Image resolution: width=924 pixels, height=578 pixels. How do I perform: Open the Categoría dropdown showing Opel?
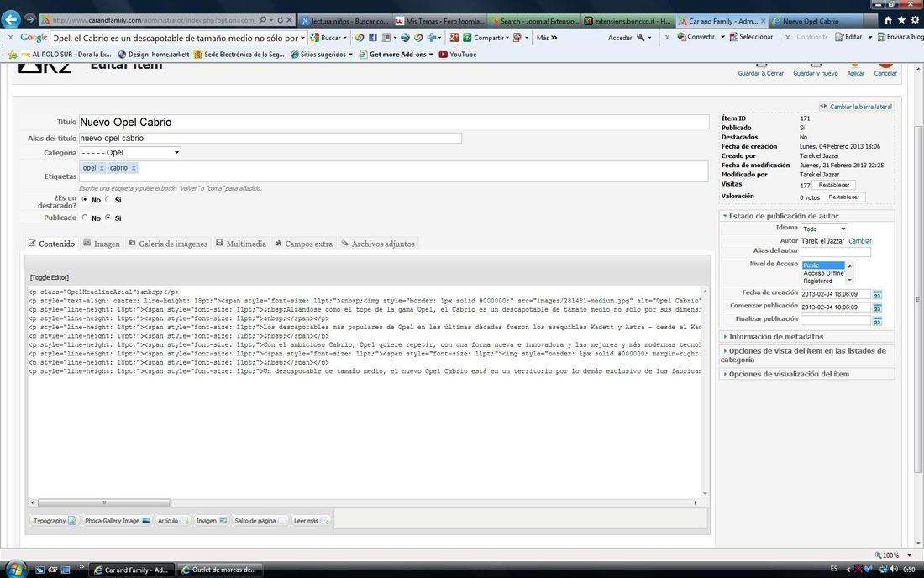click(x=129, y=153)
